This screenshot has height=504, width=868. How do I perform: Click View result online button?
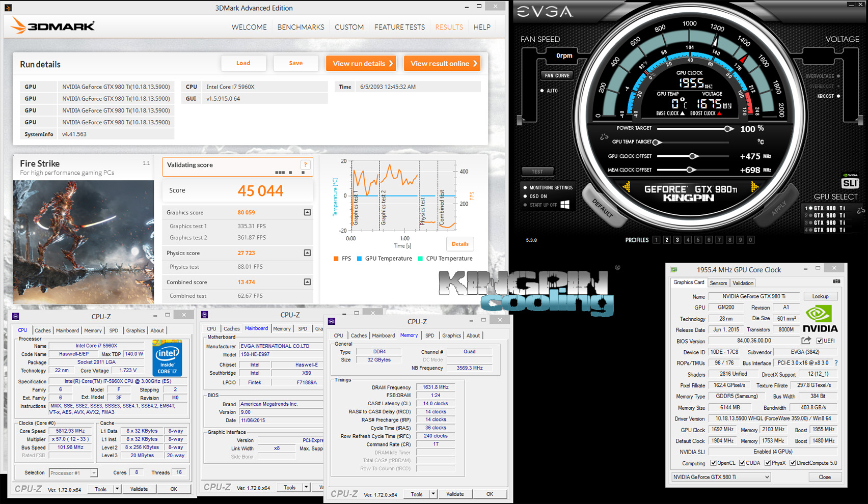[x=442, y=64]
